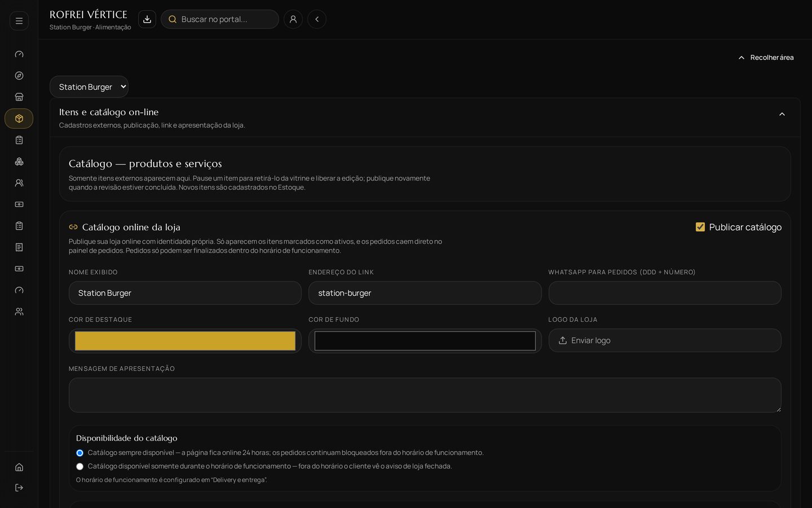The height and width of the screenshot is (508, 812).
Task: Open the stacked cubes icon in the sidebar
Action: coord(19,161)
